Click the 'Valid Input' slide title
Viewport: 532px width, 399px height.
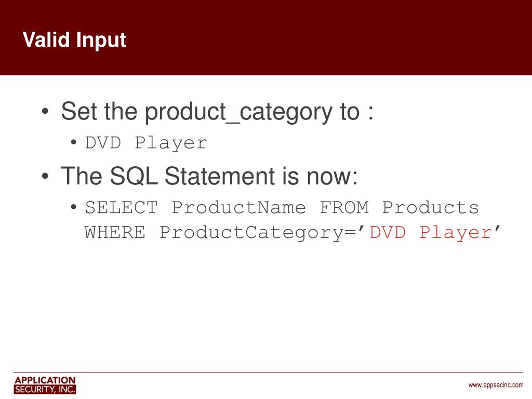tap(74, 40)
